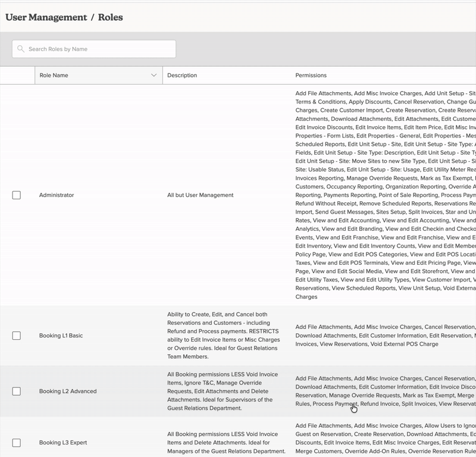
Task: Click the 'All but User Management' description
Action: point(200,195)
